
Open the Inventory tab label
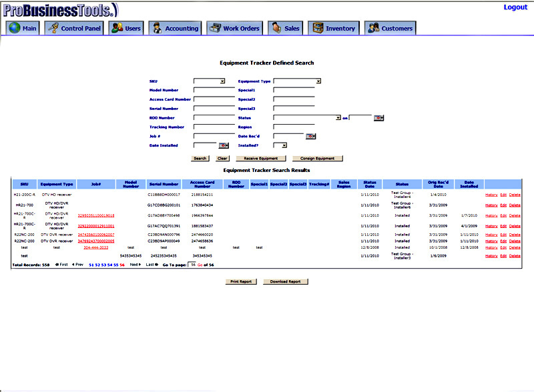(340, 29)
